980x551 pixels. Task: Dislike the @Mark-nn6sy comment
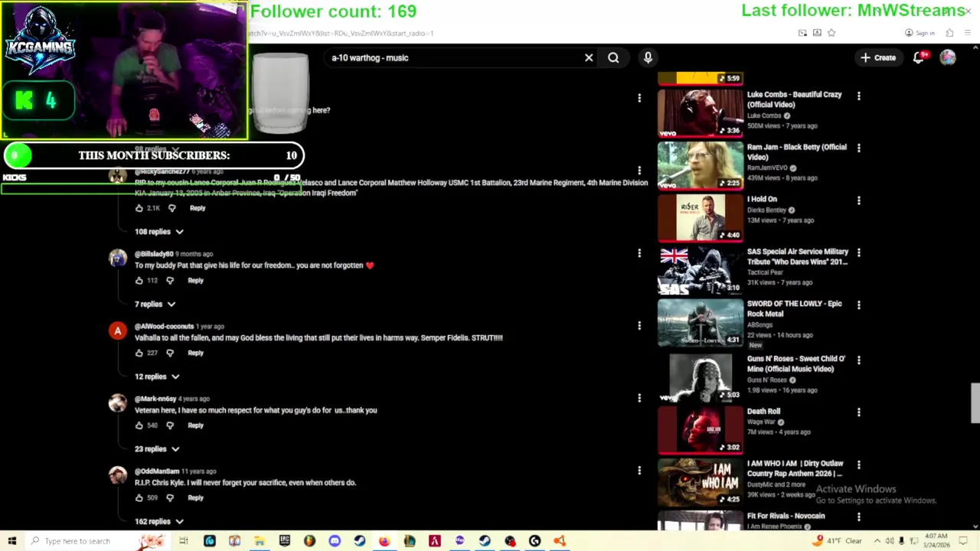[x=170, y=425]
